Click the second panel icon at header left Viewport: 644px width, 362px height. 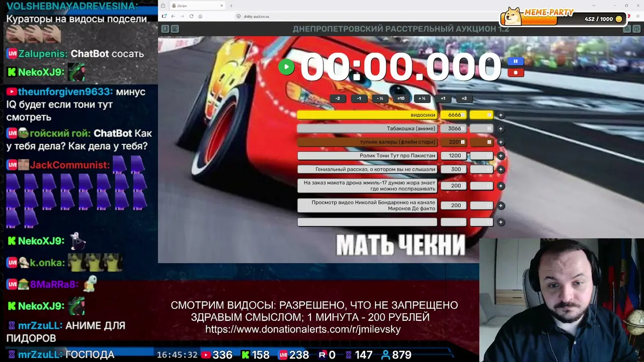coord(175,29)
